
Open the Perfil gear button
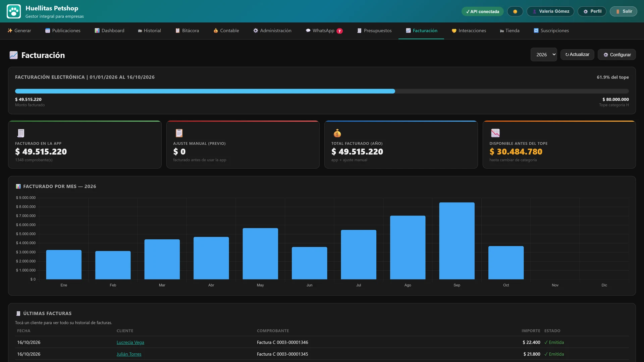tap(592, 11)
